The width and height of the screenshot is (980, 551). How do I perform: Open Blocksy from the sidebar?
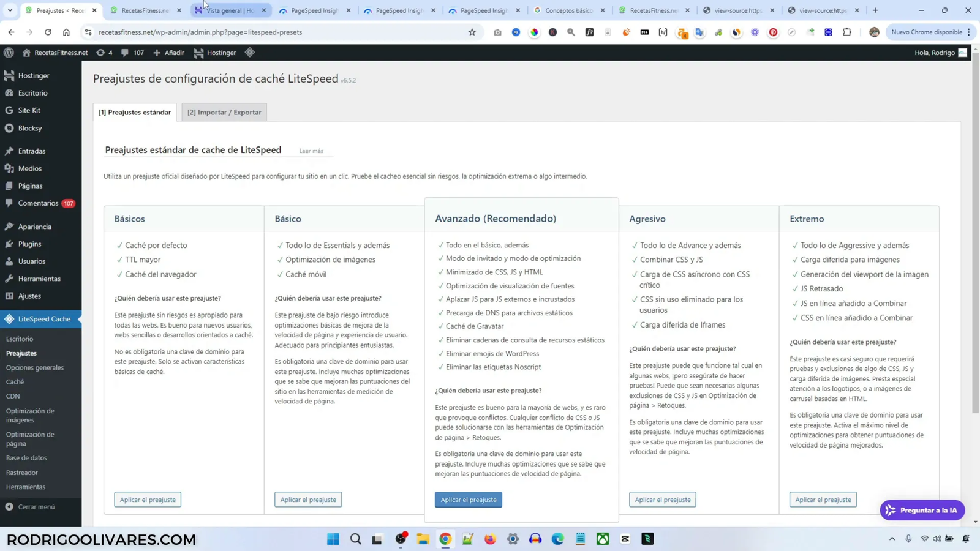29,128
